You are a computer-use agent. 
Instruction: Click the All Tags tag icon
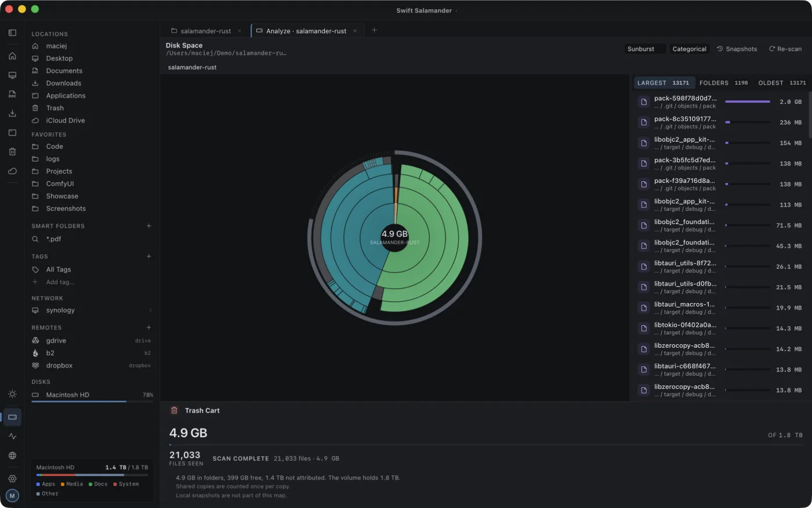click(x=35, y=269)
